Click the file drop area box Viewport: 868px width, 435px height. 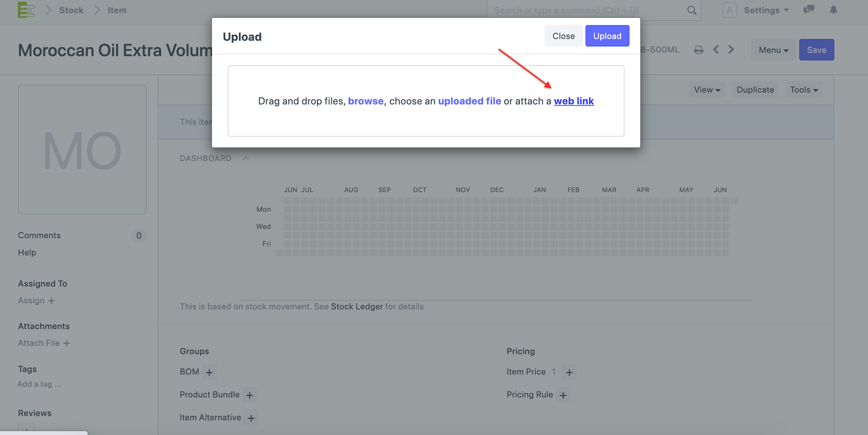coord(426,101)
